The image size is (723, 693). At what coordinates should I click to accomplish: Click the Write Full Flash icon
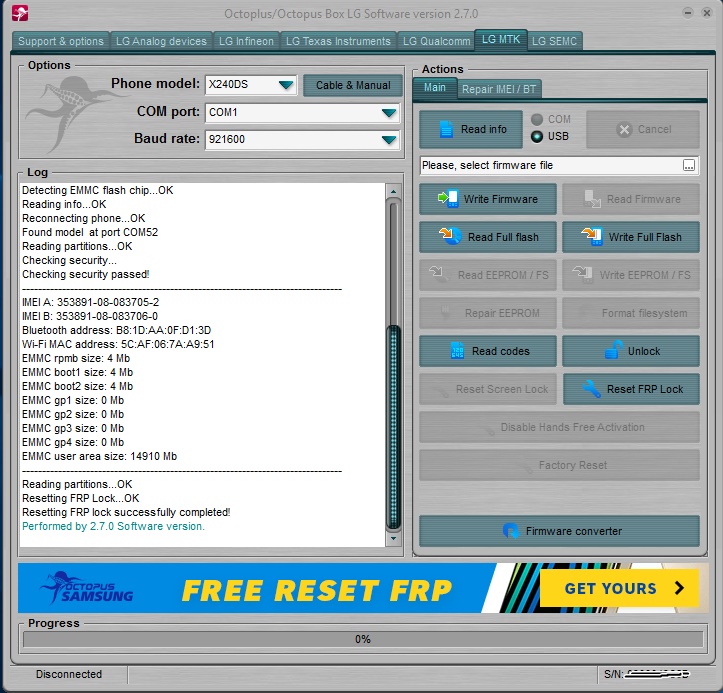(x=592, y=236)
